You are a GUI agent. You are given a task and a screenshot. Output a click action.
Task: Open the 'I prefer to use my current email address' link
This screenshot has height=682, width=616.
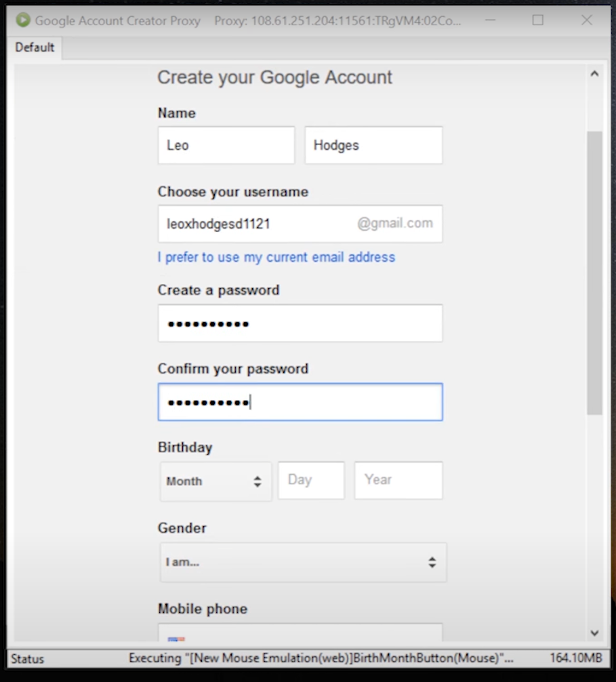[x=276, y=257]
